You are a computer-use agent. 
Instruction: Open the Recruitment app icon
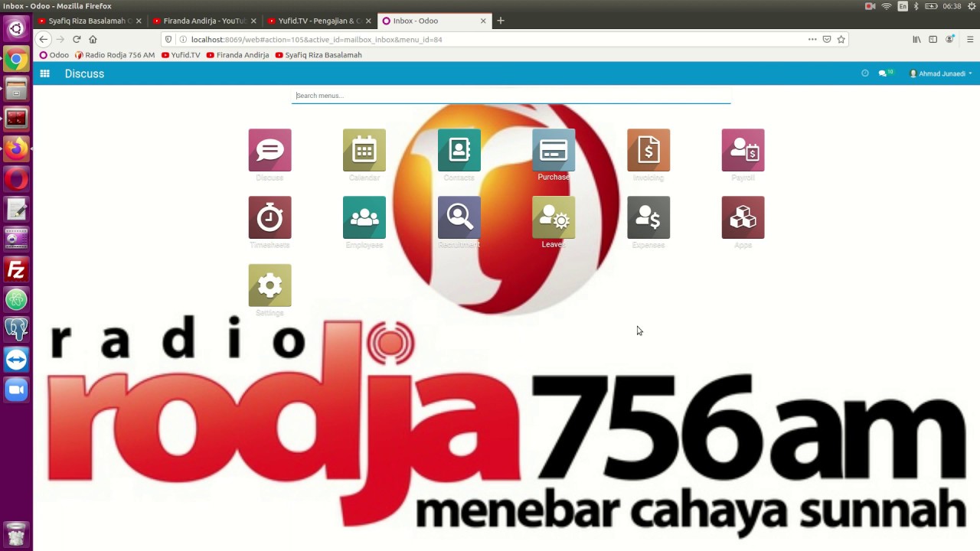point(459,217)
